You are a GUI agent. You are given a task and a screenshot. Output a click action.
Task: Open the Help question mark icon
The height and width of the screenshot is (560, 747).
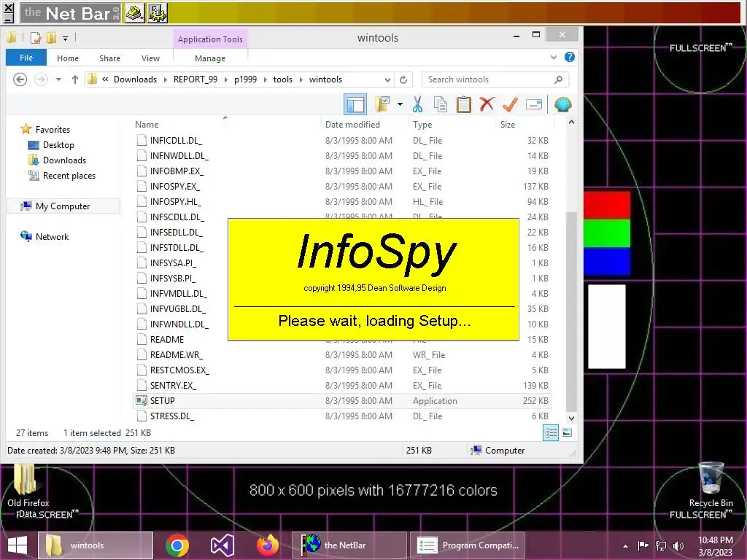[x=569, y=57]
